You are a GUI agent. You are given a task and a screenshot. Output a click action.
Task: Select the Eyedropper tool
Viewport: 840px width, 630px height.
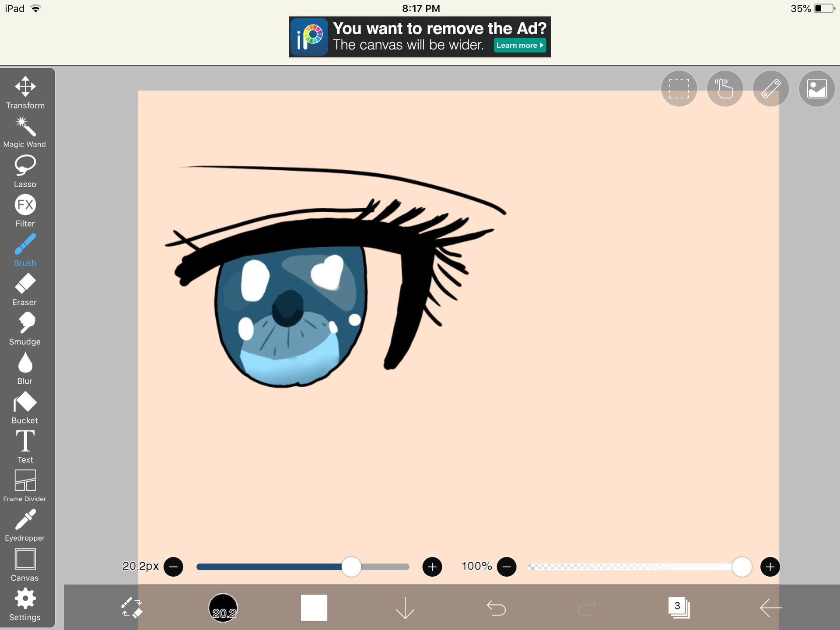[25, 525]
